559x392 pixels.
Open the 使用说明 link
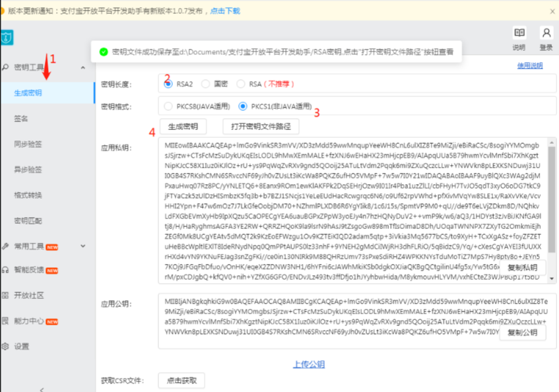click(530, 65)
